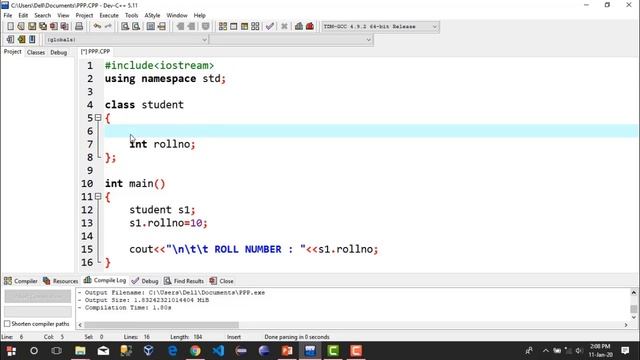The width and height of the screenshot is (640, 360).
Task: Open the Execute menu
Action: coord(109,15)
